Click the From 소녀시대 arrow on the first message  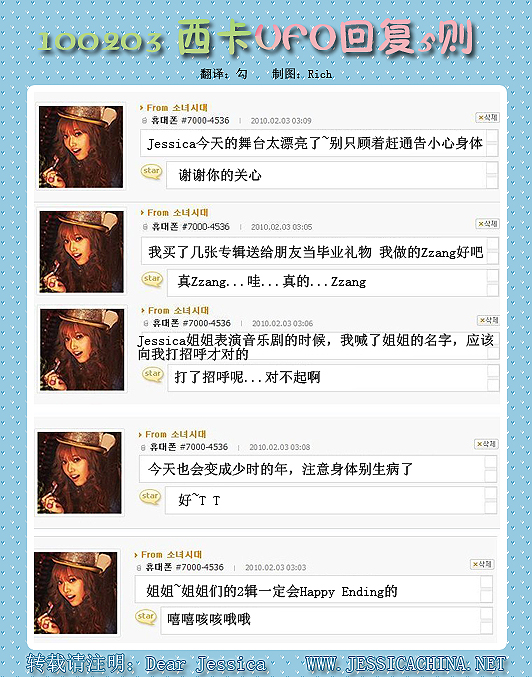[141, 108]
